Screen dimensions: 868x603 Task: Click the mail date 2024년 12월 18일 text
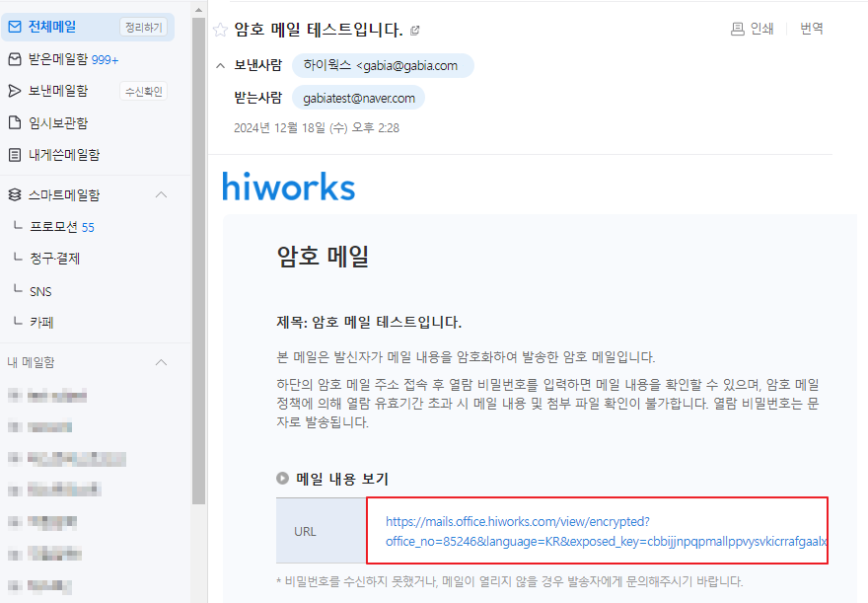317,128
